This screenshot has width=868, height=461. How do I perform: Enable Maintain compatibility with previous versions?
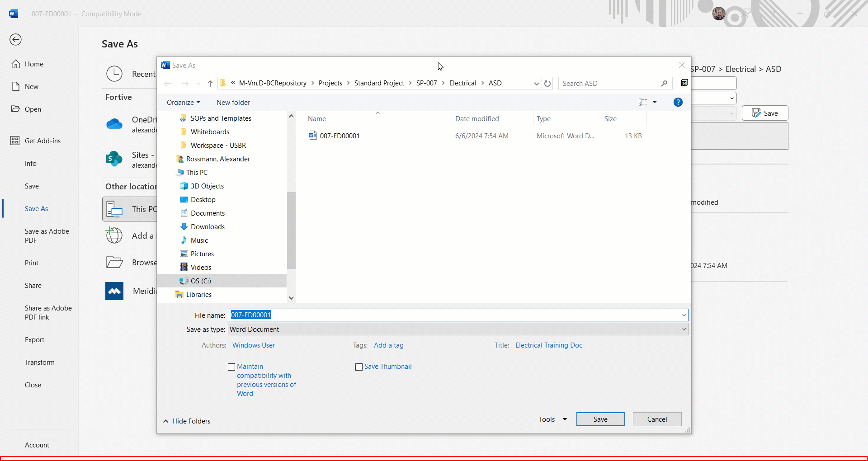point(232,367)
